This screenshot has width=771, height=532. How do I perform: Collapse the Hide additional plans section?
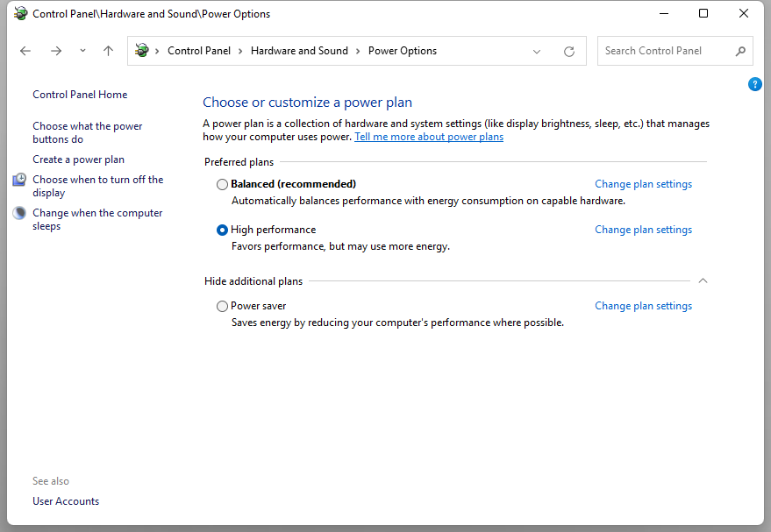click(x=703, y=281)
